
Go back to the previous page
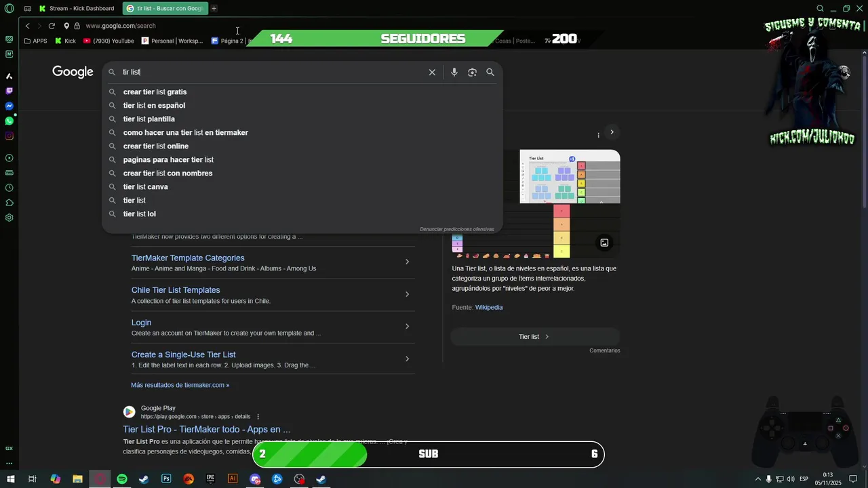pyautogui.click(x=27, y=26)
